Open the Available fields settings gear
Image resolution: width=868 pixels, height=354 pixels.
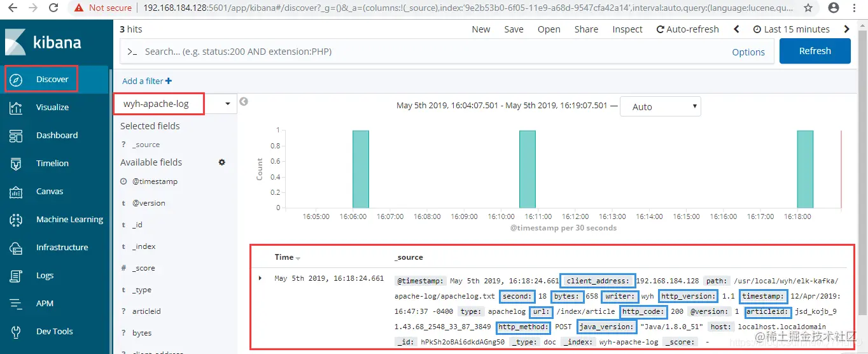[x=222, y=162]
